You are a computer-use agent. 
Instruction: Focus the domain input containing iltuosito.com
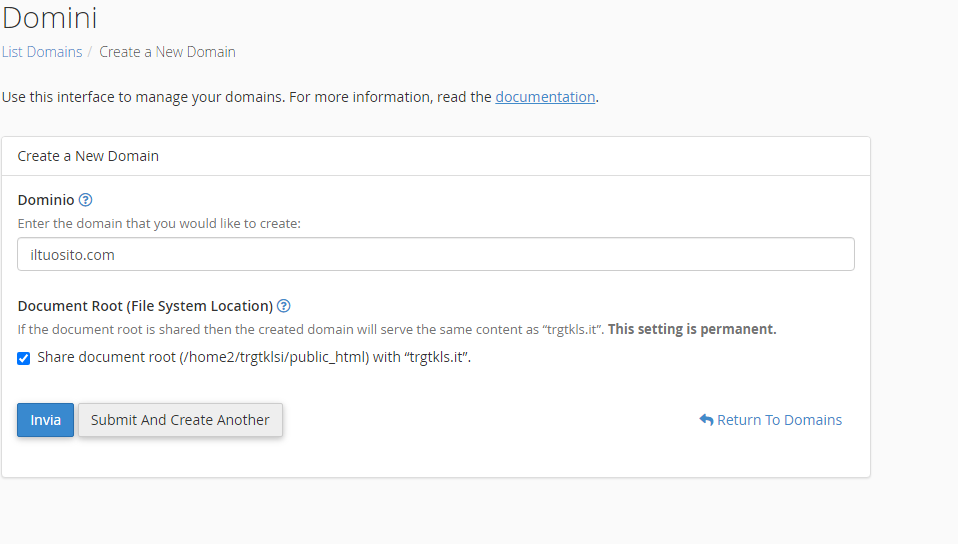pos(436,254)
